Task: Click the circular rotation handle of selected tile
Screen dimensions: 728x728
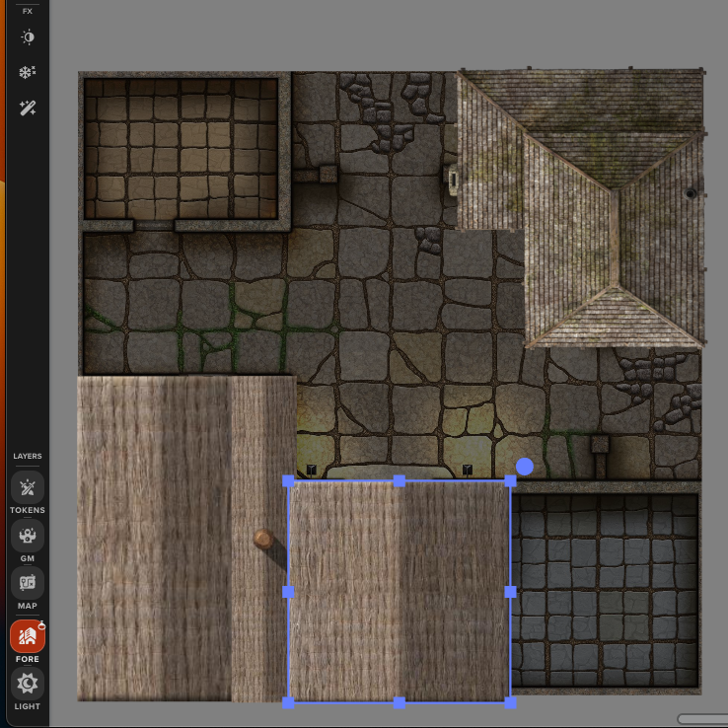Action: point(525,467)
